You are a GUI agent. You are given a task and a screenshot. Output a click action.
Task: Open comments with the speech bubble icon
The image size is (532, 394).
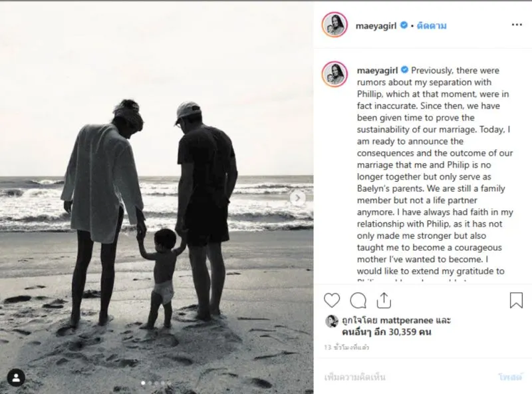(x=358, y=300)
